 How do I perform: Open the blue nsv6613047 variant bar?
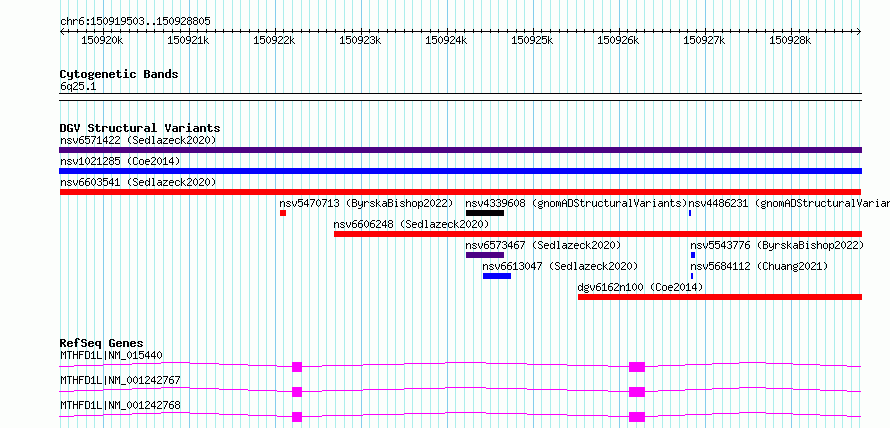point(497,276)
